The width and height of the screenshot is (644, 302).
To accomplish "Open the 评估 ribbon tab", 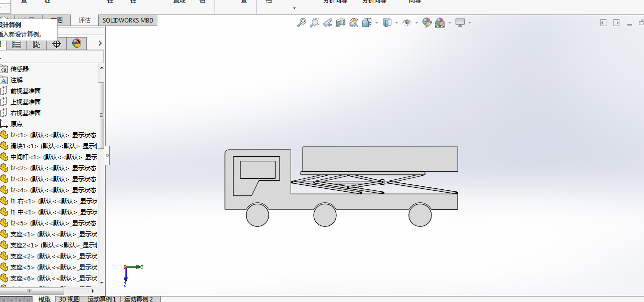I will (x=85, y=21).
